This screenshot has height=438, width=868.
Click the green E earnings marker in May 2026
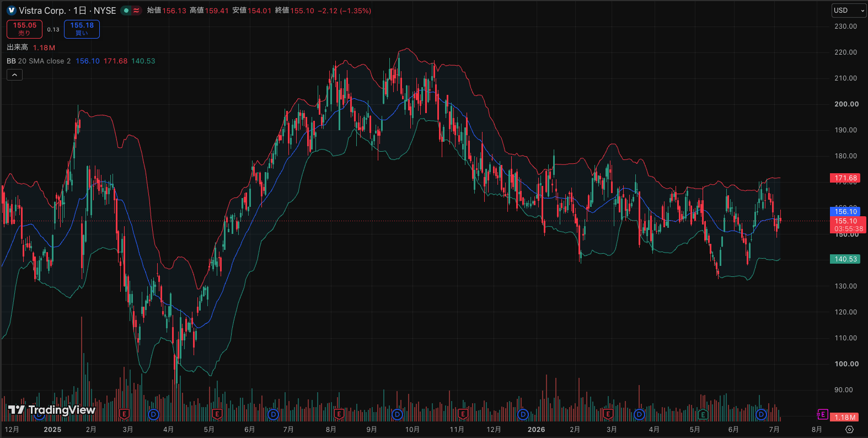point(703,414)
